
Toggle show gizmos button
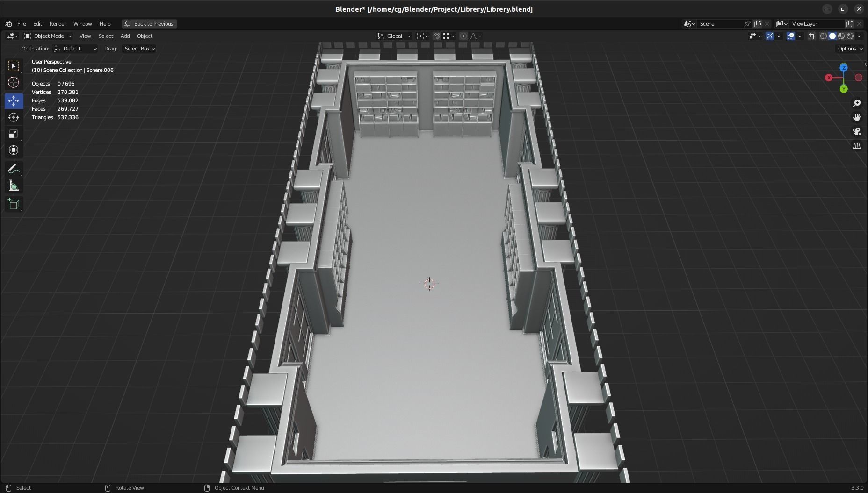tap(770, 36)
